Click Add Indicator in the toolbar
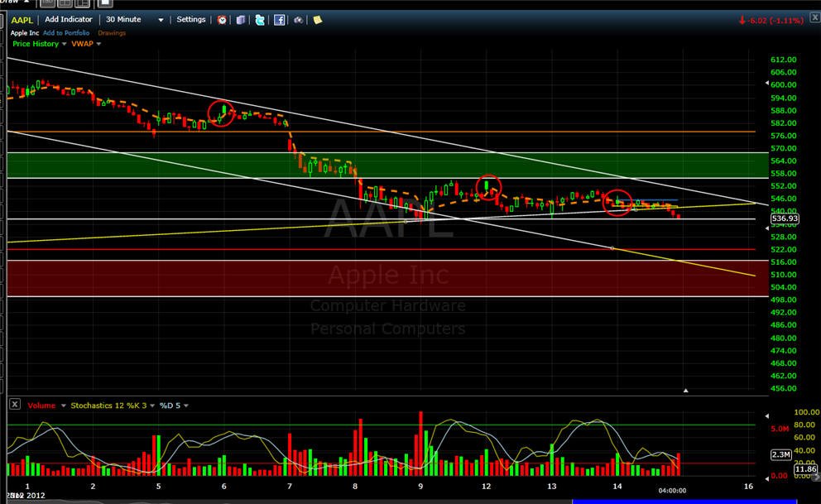Screen dimensions: 821x504 69,19
